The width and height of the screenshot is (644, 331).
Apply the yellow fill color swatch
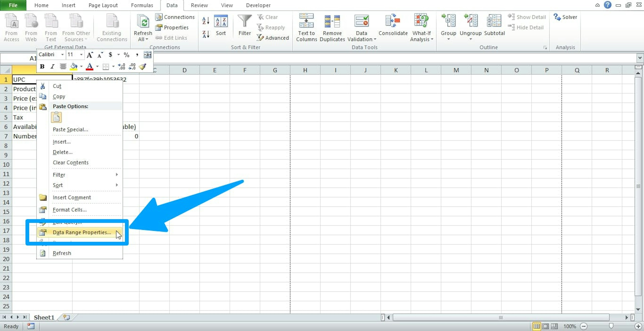tap(74, 66)
